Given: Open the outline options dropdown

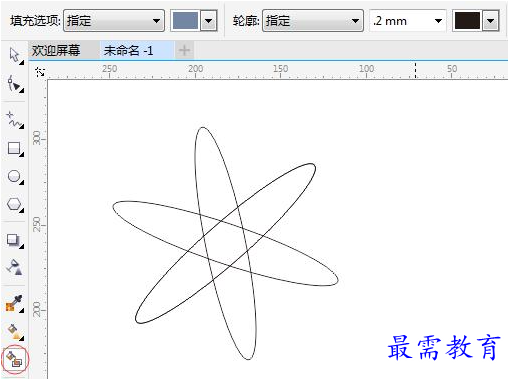Looking at the screenshot, I should pyautogui.click(x=313, y=21).
